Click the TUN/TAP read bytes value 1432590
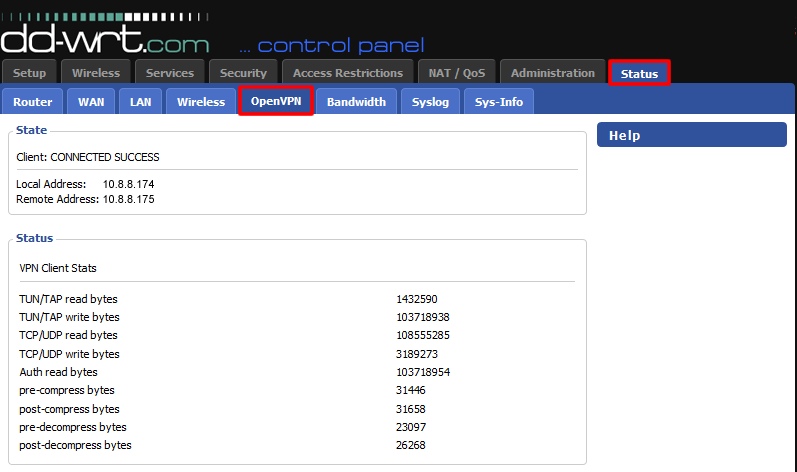Screen dimensions: 797x472 pos(416,299)
